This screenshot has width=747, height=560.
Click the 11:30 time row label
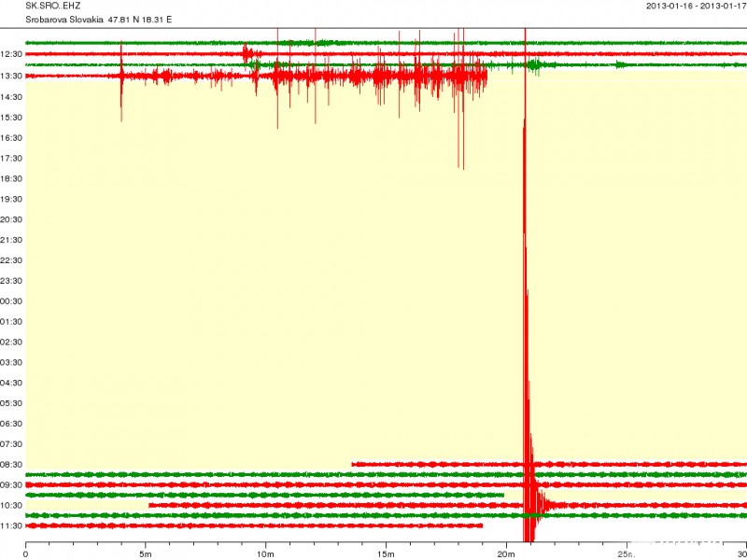pyautogui.click(x=11, y=526)
